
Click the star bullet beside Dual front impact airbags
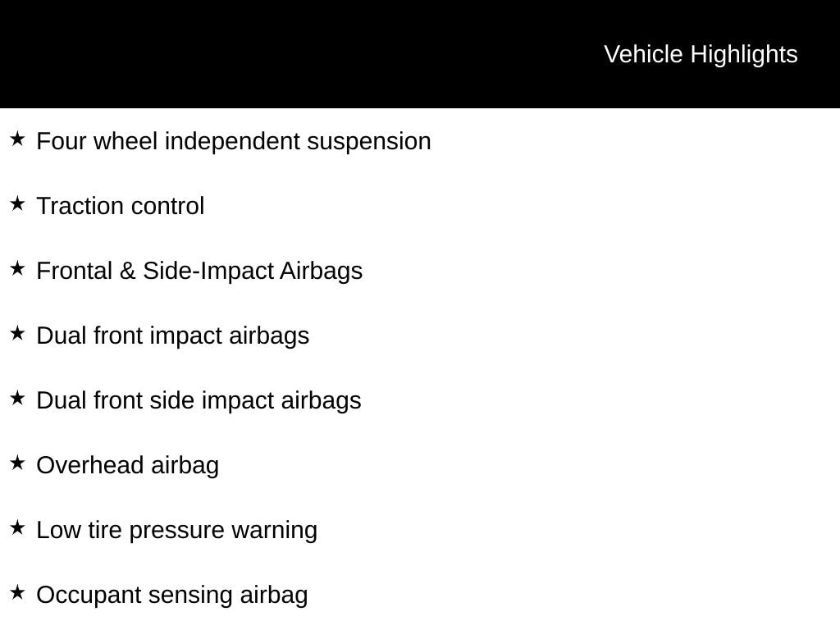17,334
